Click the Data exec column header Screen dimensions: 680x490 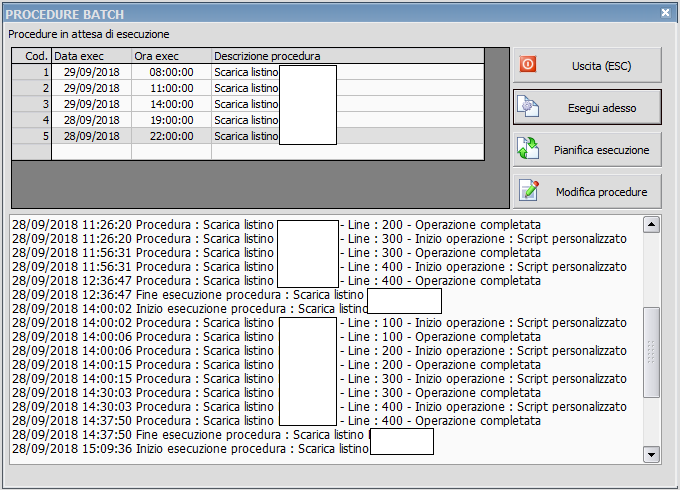[x=92, y=56]
